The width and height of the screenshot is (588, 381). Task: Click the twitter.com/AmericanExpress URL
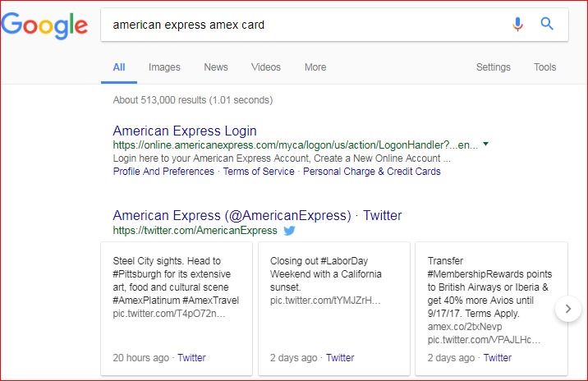pyautogui.click(x=195, y=230)
